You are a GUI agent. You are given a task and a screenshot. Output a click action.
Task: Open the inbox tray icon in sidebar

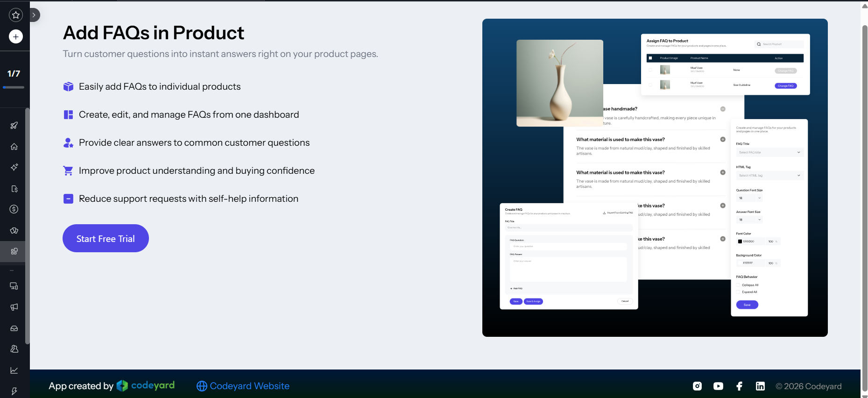pos(14,328)
